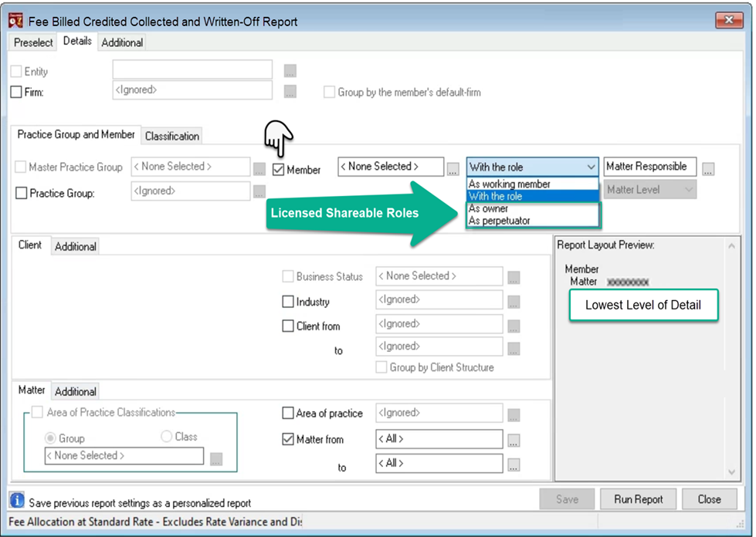Choose As perpetuator in the role list
This screenshot has width=756, height=537.
[532, 221]
